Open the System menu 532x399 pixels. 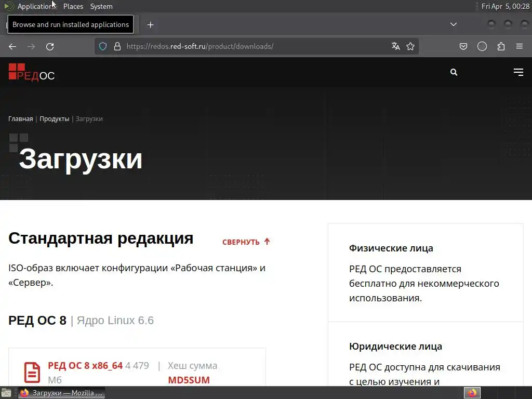(101, 6)
